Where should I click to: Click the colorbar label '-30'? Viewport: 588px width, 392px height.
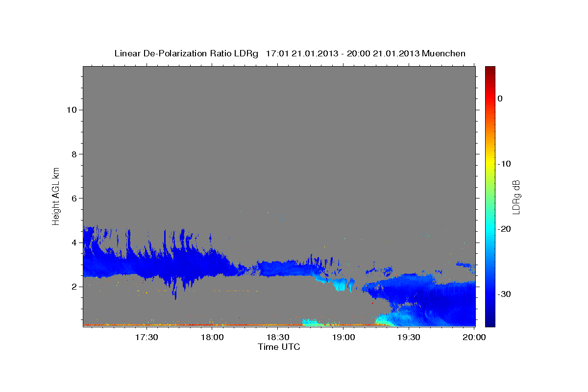[x=505, y=294]
